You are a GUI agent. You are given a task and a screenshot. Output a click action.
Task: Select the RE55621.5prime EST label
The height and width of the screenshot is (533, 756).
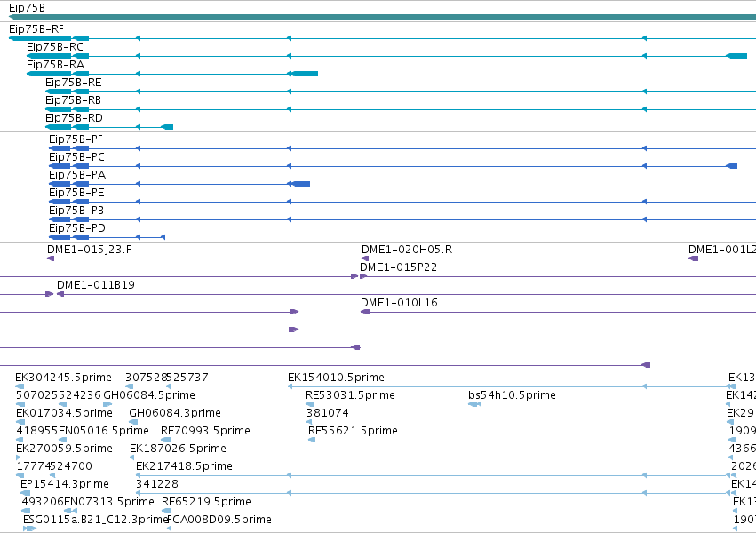[x=353, y=431]
